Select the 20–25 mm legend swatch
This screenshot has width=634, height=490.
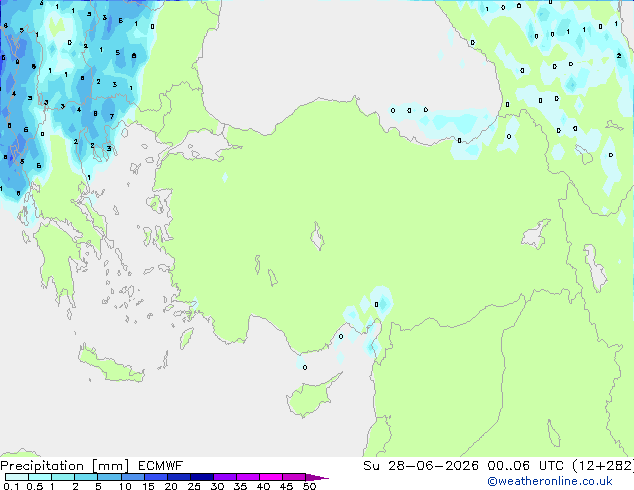coord(178,477)
